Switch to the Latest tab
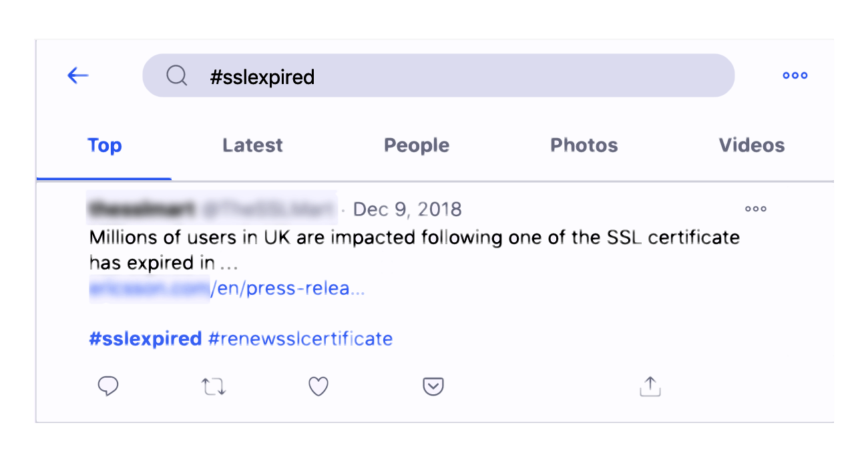The image size is (868, 455). (x=252, y=145)
